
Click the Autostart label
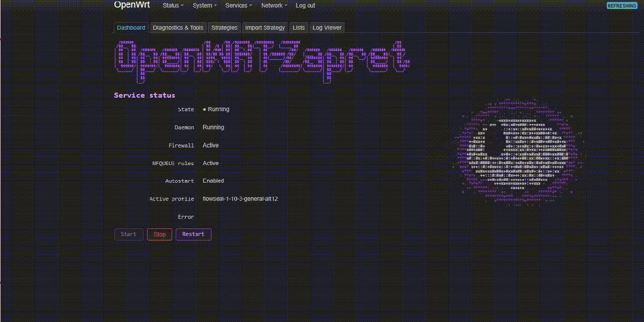pos(180,181)
